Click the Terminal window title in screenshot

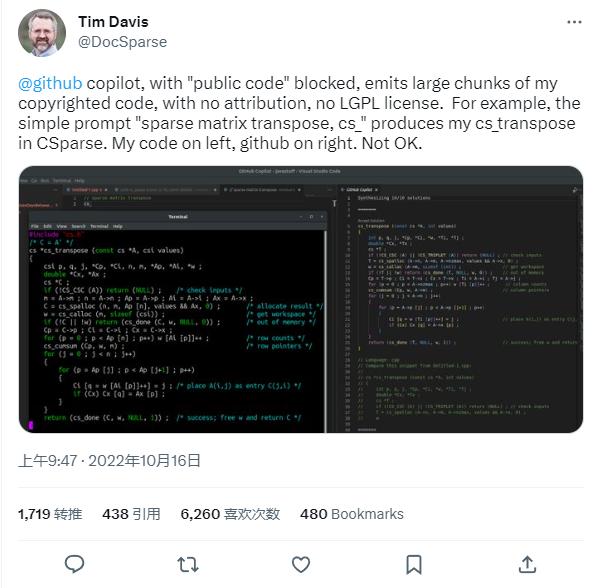[x=178, y=217]
